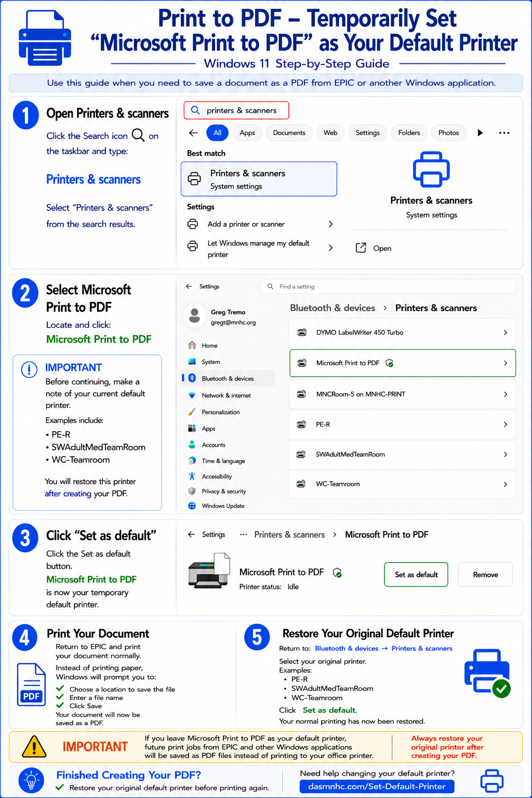
Task: Click the Personalization brush icon
Action: pyautogui.click(x=192, y=412)
